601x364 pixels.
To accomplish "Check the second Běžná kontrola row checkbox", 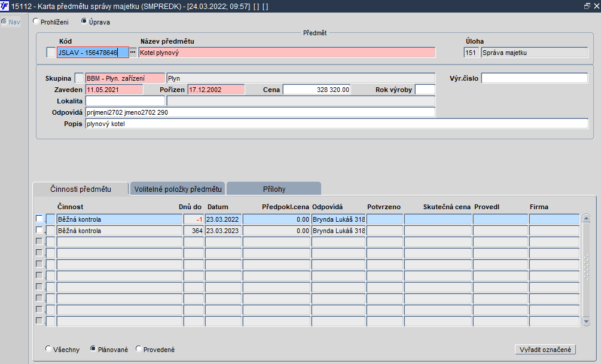I will coord(39,230).
